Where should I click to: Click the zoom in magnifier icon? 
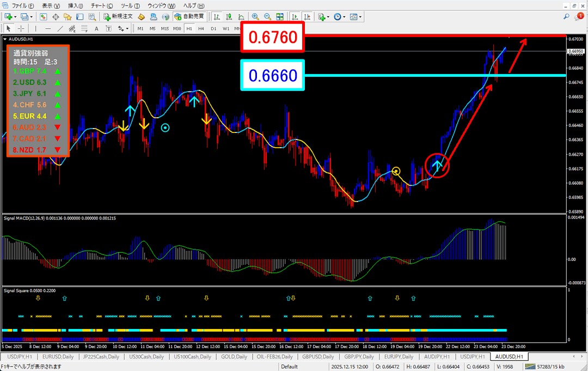coord(255,17)
